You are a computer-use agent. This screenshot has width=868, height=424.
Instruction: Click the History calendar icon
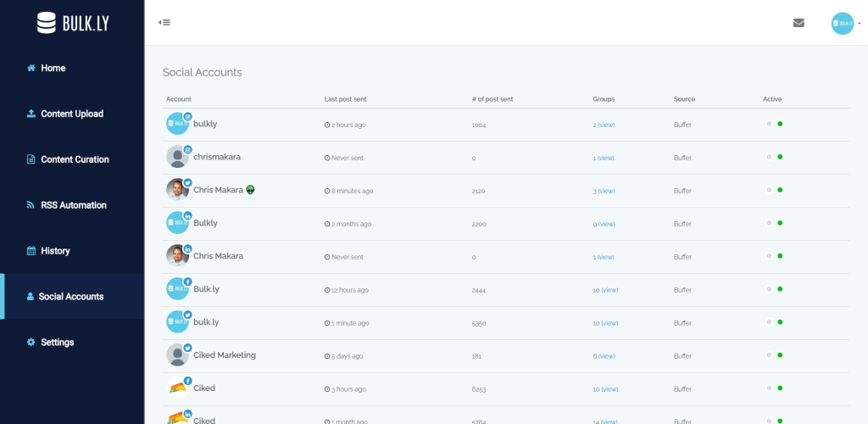coord(31,251)
